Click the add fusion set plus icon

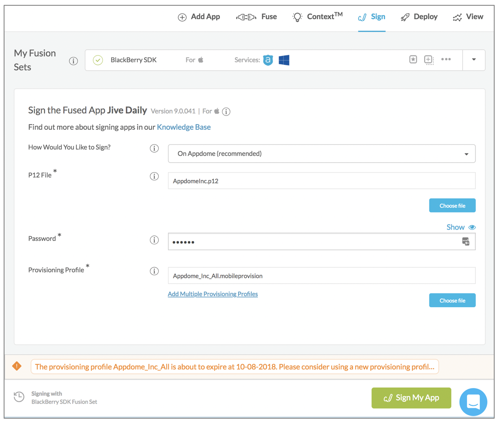tap(429, 60)
